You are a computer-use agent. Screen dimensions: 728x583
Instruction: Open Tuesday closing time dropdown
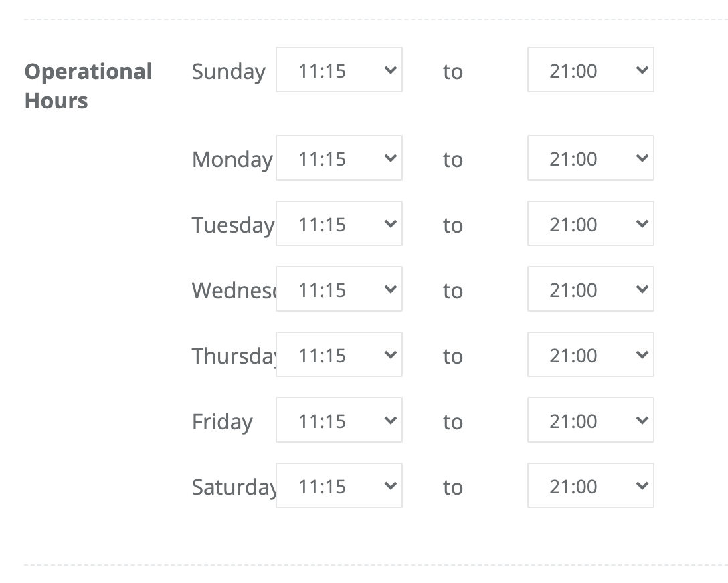pos(591,223)
